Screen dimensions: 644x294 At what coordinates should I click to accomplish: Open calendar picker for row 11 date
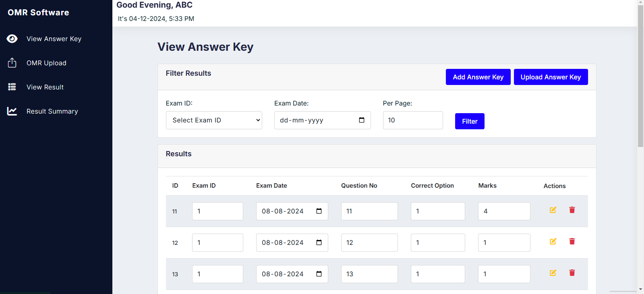[319, 211]
